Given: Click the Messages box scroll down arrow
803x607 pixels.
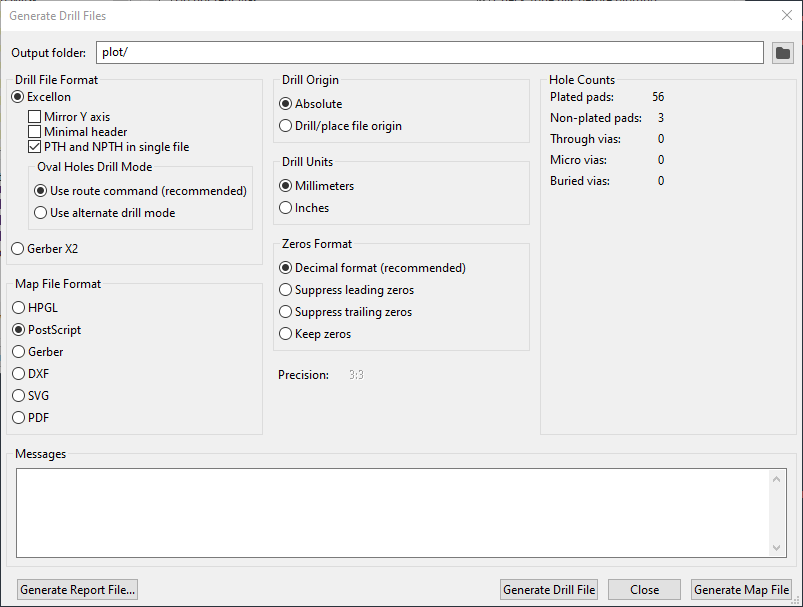Looking at the screenshot, I should point(778,548).
